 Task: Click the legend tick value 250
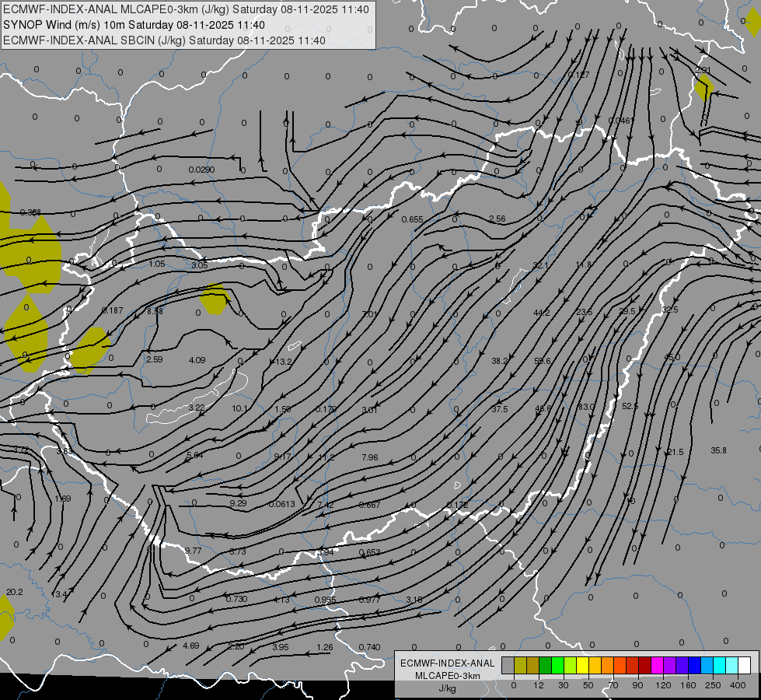click(x=713, y=685)
